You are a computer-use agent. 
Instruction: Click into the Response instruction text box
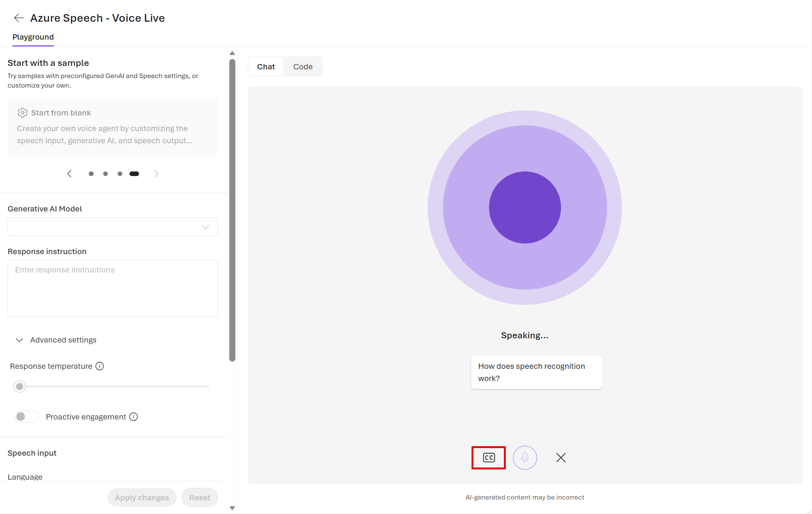(x=113, y=288)
